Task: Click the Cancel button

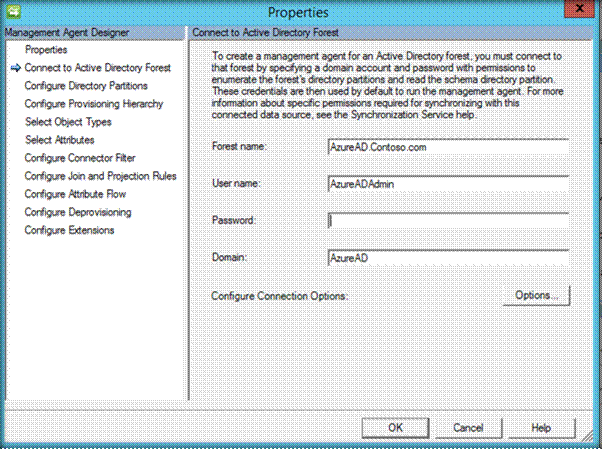Action: (468, 428)
